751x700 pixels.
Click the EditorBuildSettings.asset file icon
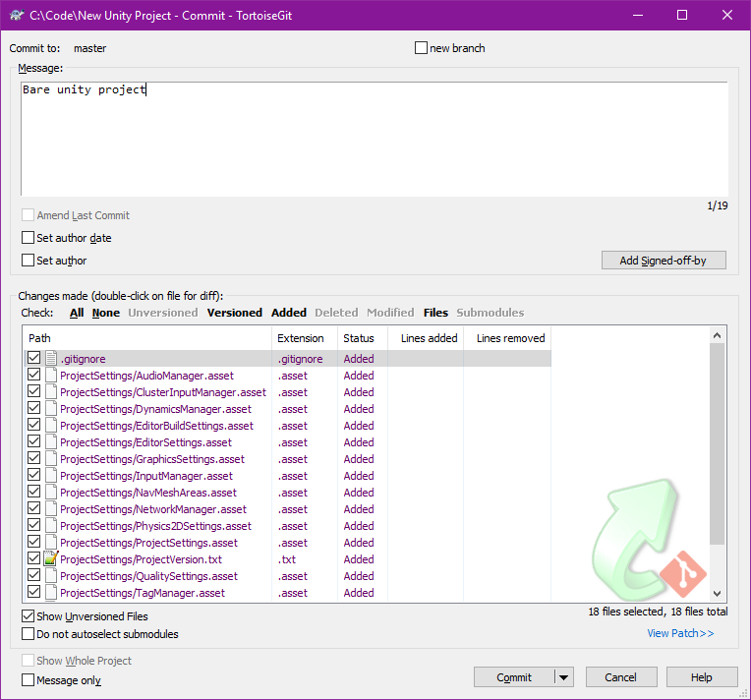tap(51, 426)
